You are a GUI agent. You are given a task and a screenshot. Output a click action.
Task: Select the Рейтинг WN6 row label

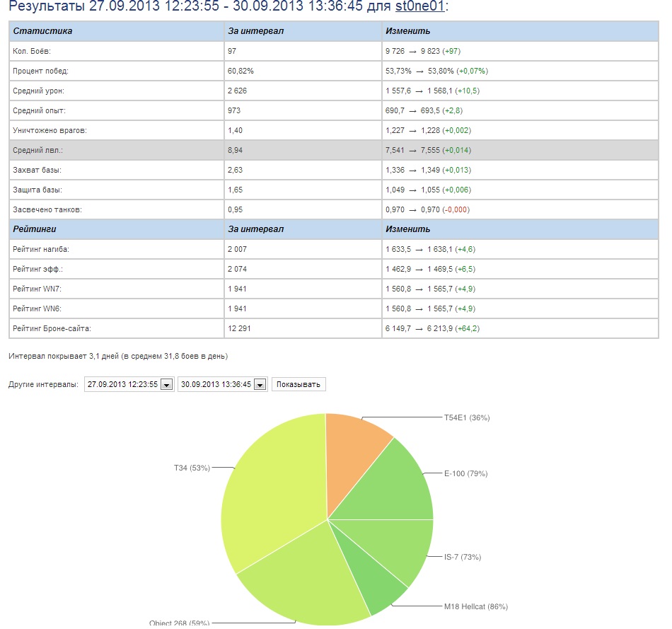37,308
